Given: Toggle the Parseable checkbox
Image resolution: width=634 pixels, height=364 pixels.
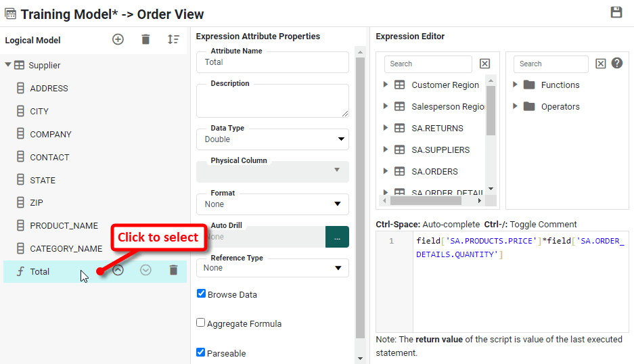Looking at the screenshot, I should (201, 352).
